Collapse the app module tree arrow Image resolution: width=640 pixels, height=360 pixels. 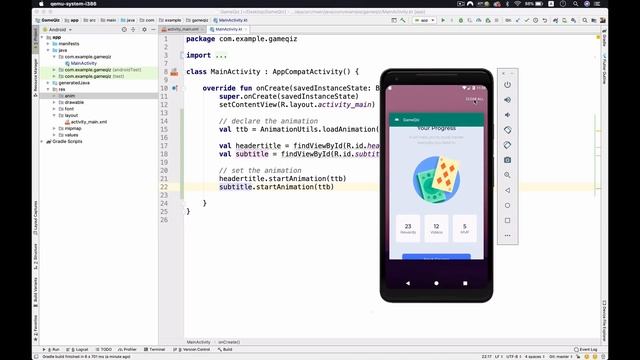42,37
